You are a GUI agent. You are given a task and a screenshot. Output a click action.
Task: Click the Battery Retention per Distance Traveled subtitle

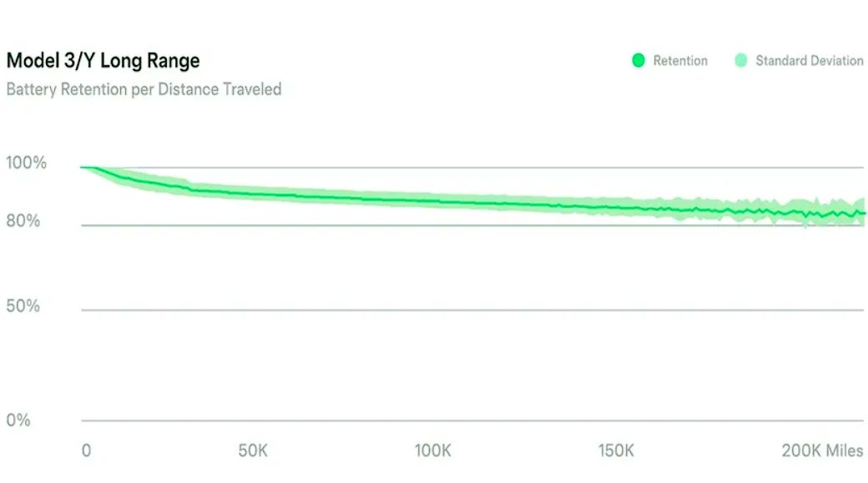[x=144, y=89]
